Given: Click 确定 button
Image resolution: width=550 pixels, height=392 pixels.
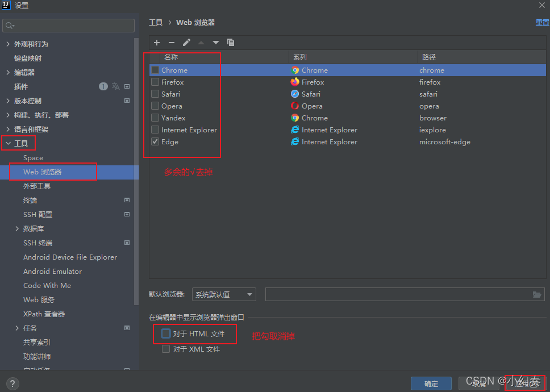Looking at the screenshot, I should (x=431, y=383).
